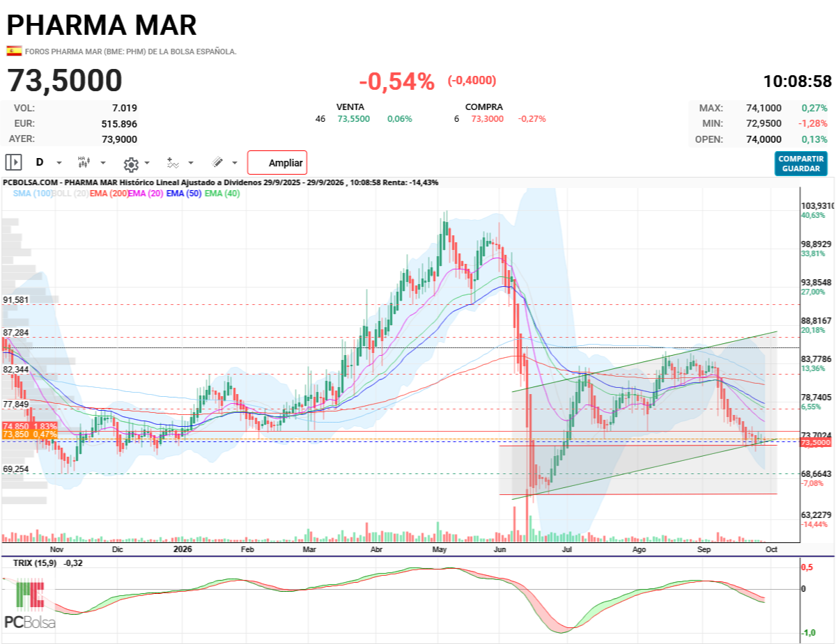Click the add indicator icon
The width and height of the screenshot is (836, 644).
pyautogui.click(x=173, y=162)
